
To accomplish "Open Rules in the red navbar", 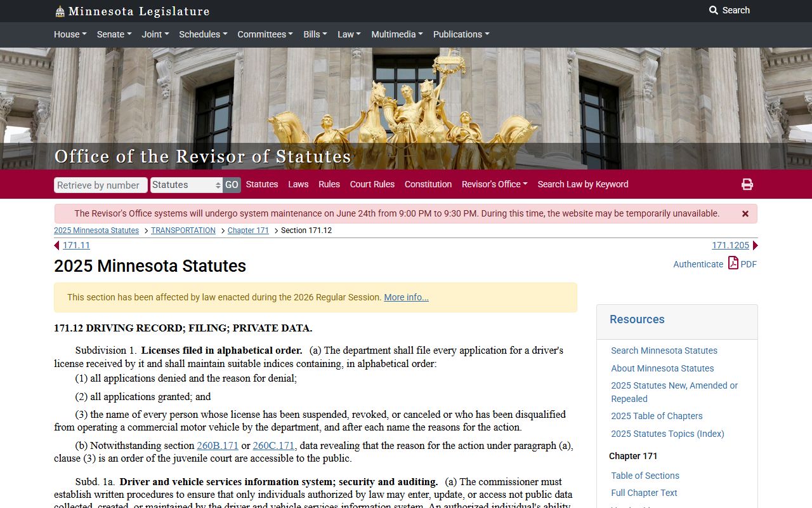I will 329,184.
